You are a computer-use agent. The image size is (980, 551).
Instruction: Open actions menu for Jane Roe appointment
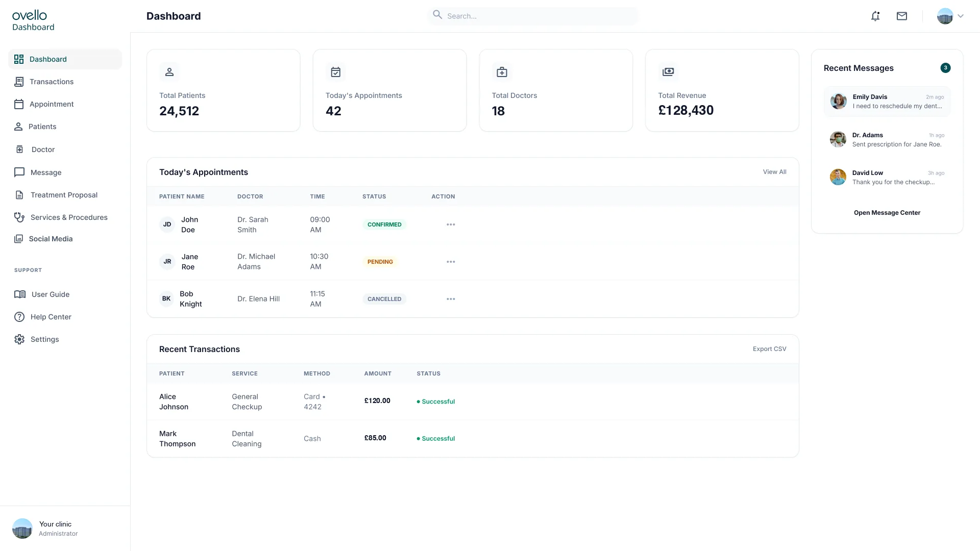pyautogui.click(x=451, y=262)
